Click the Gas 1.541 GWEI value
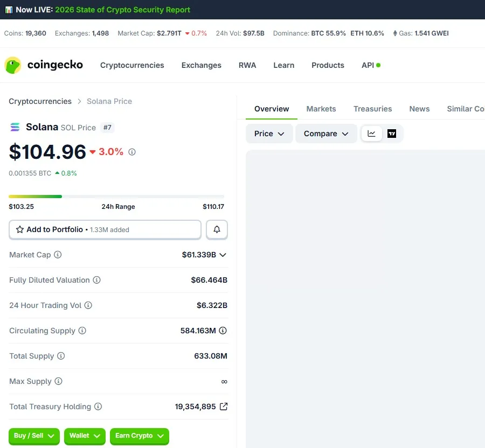 point(432,33)
